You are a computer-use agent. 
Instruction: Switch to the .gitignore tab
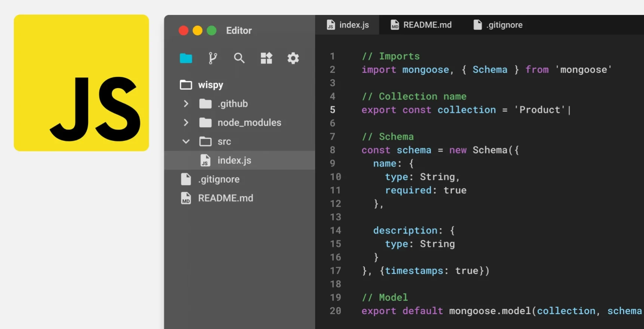[498, 25]
